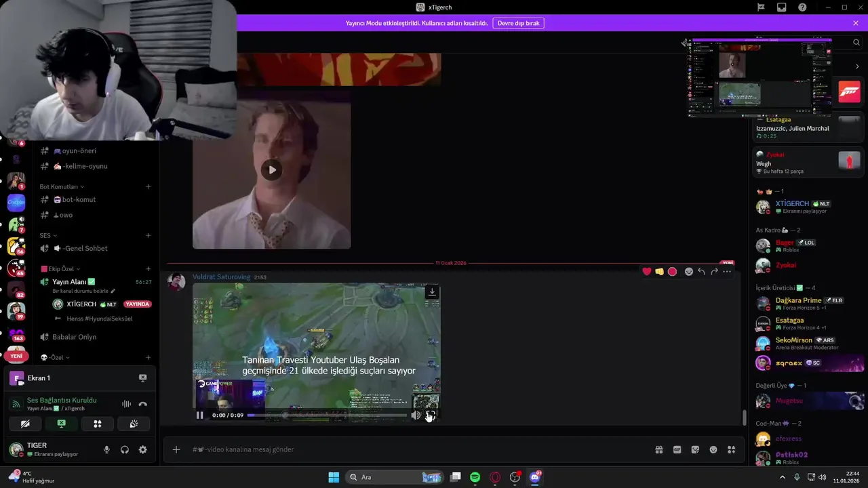Add the red heart reaction to message

[647, 272]
